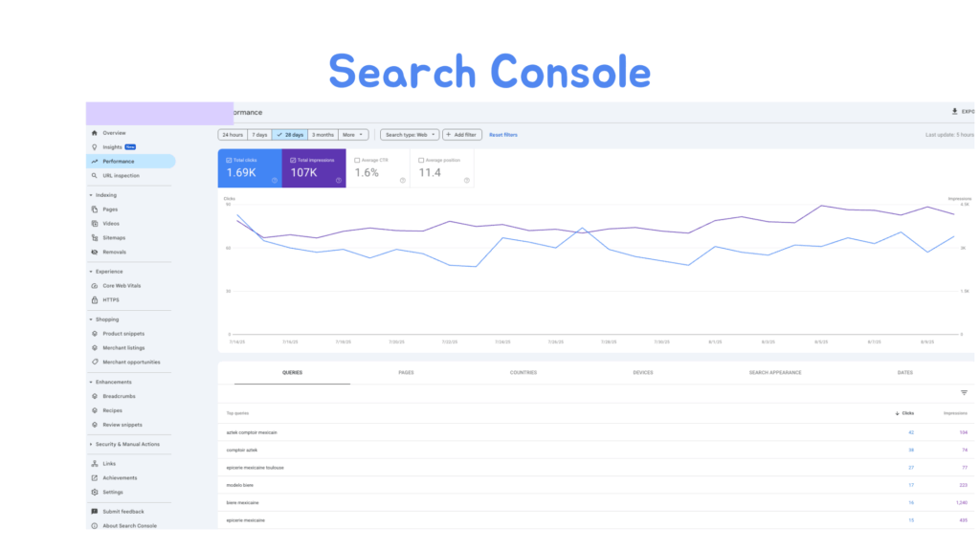Click the Insights lightbulb icon
The image size is (980, 551).
95,147
